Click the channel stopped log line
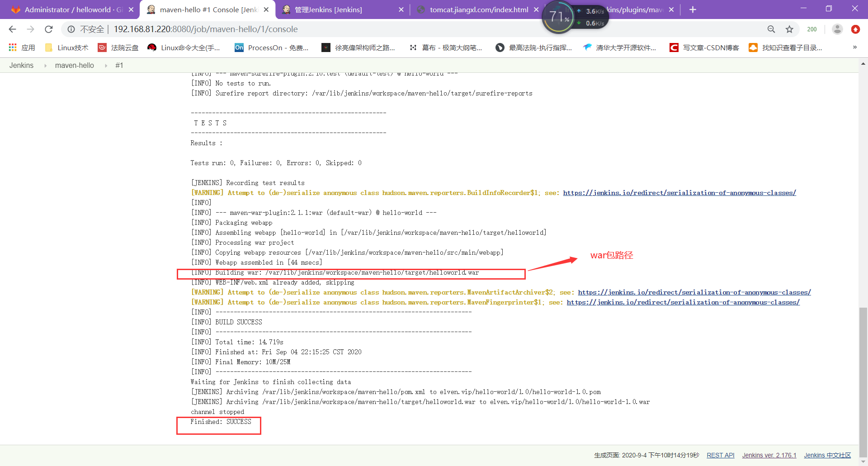Image resolution: width=868 pixels, height=466 pixels. pyautogui.click(x=217, y=412)
